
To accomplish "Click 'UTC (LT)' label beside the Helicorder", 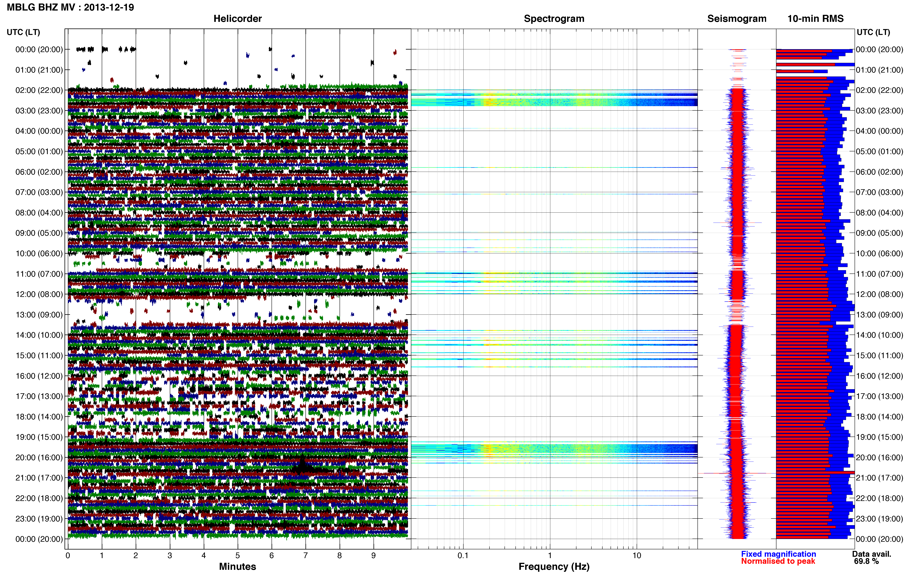I will tap(23, 32).
